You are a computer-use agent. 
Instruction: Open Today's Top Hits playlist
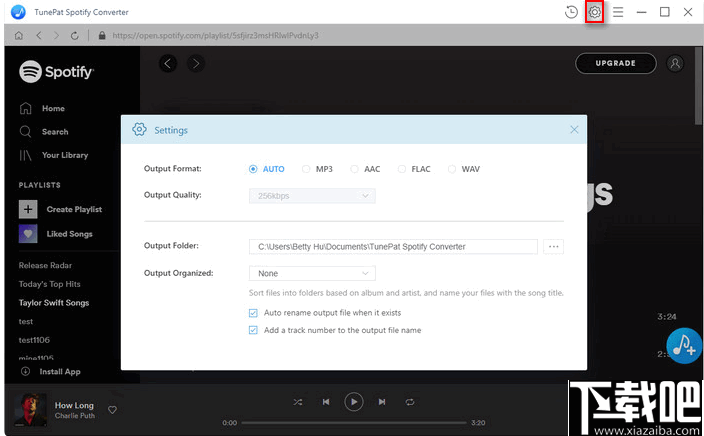pos(49,284)
